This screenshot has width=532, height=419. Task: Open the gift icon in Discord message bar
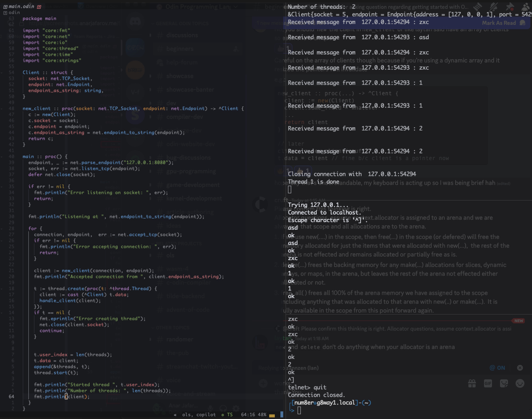[x=472, y=383]
